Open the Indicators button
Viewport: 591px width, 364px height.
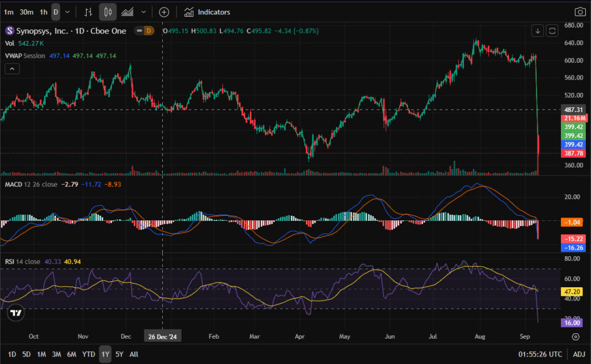point(207,12)
